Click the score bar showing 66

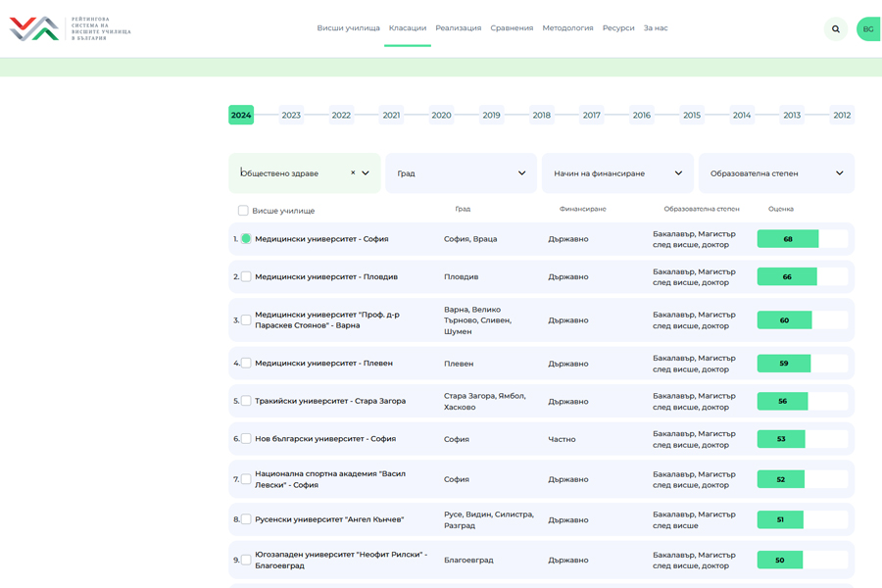(x=802, y=276)
